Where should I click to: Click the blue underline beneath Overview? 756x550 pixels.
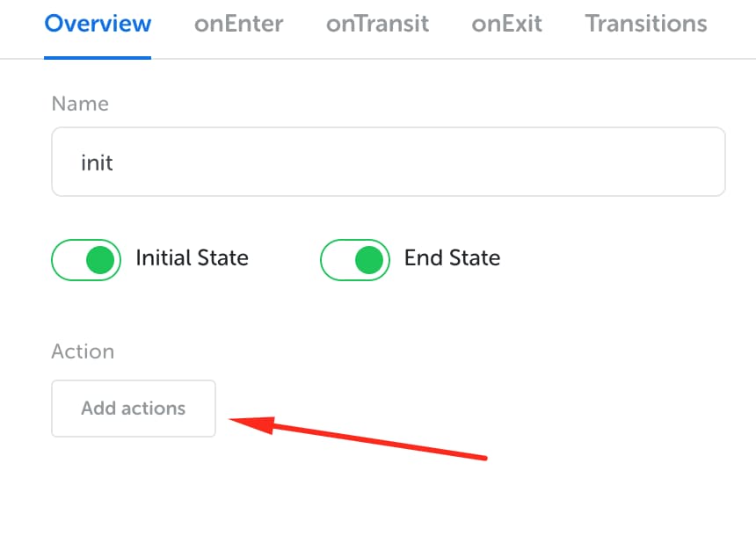[98, 58]
